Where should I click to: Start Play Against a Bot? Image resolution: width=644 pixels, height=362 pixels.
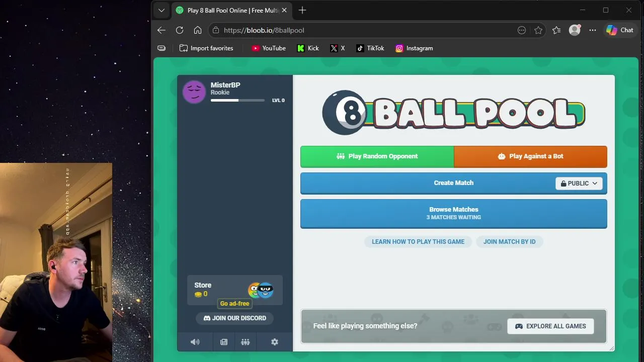531,156
